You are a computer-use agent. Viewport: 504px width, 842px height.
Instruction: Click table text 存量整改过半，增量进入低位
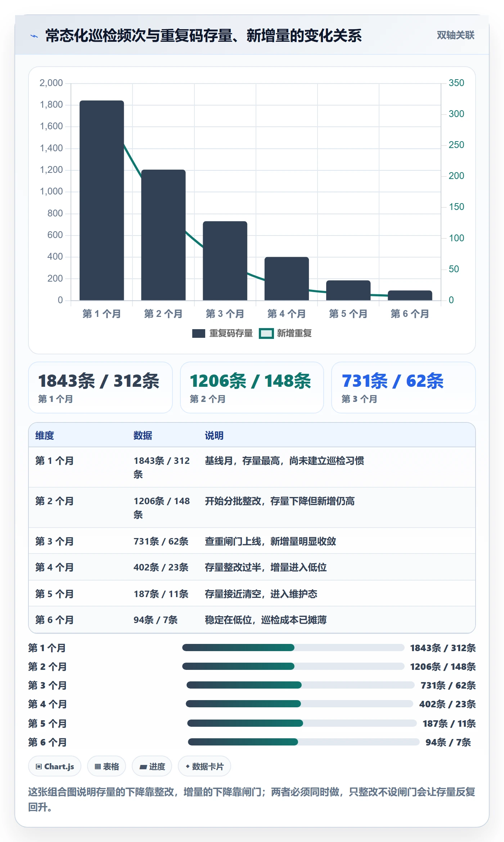coord(266,567)
